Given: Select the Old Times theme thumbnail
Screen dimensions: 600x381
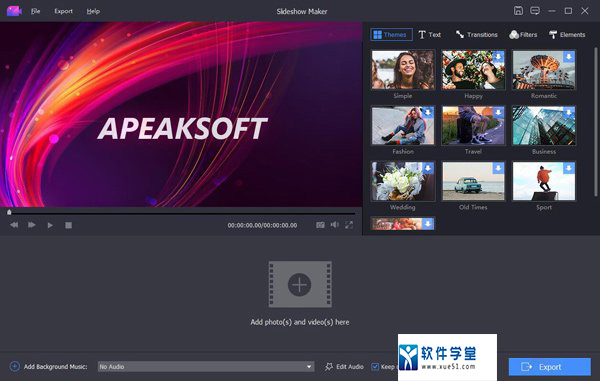Looking at the screenshot, I should click(x=473, y=181).
